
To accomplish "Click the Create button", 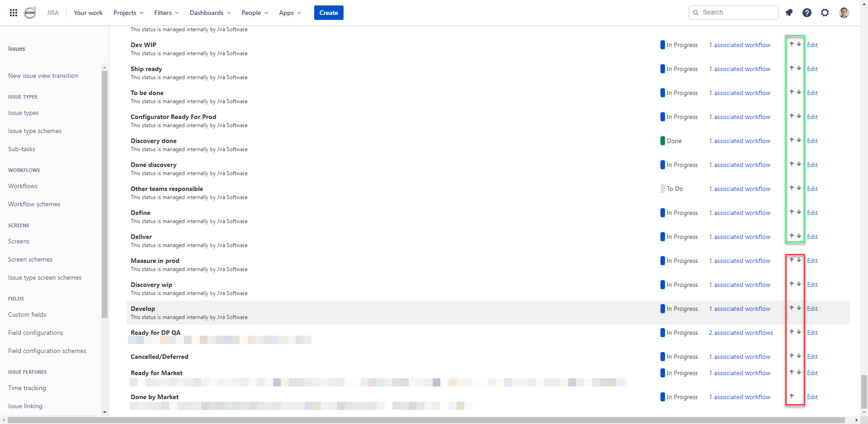I will [x=329, y=13].
